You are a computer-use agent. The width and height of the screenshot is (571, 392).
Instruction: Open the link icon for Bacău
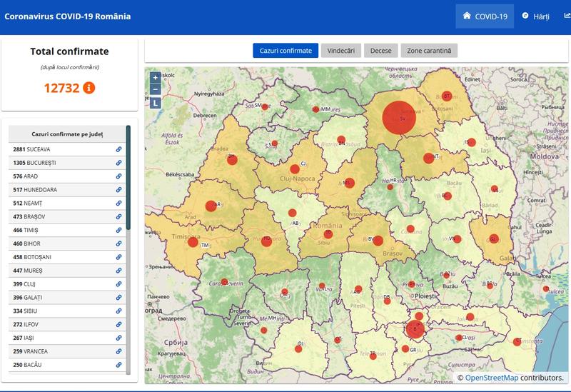tap(119, 365)
